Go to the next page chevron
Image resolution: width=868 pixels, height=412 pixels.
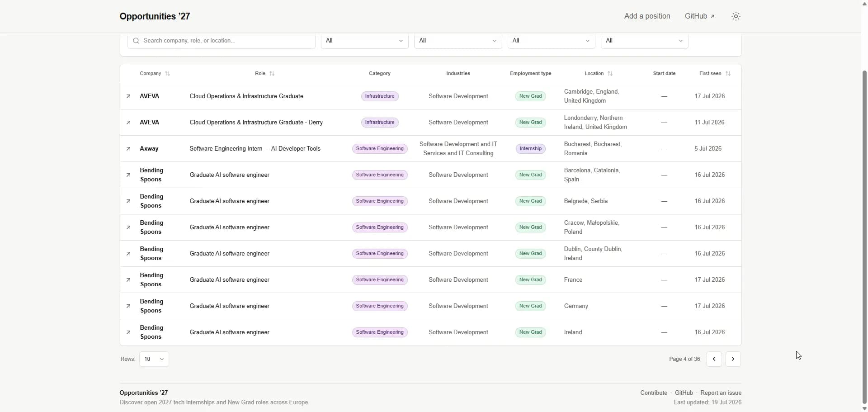(x=733, y=359)
